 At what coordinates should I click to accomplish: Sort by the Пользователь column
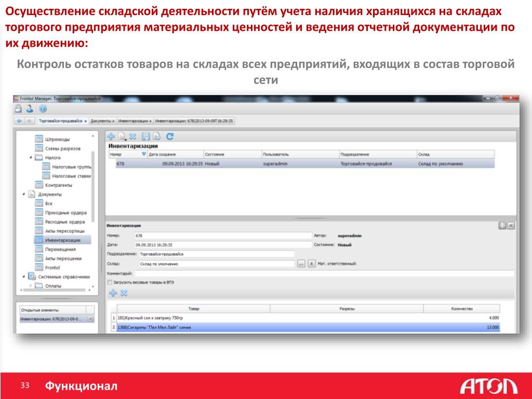[300, 154]
